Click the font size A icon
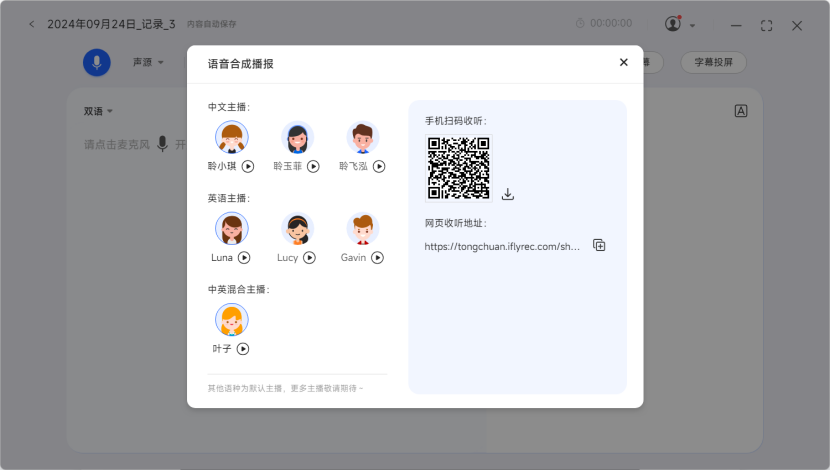The height and width of the screenshot is (471, 830). tap(741, 111)
